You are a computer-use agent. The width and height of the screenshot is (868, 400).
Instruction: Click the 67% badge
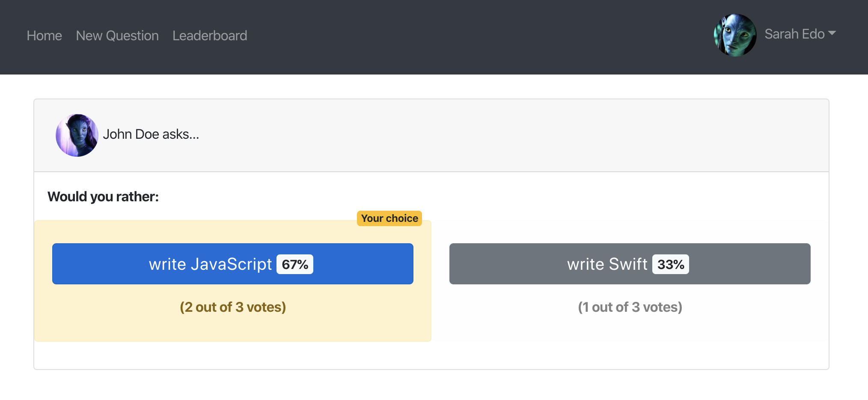coord(295,264)
